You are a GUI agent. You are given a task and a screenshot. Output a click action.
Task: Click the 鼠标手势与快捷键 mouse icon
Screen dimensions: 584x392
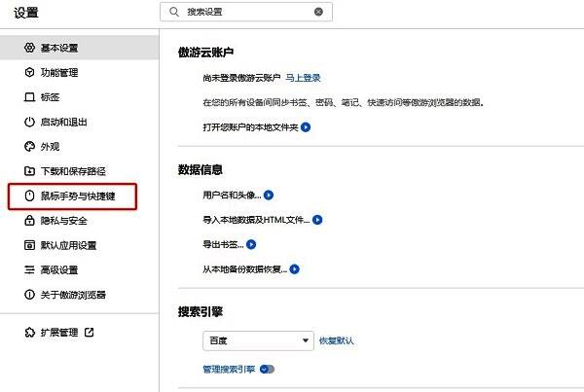coord(29,196)
